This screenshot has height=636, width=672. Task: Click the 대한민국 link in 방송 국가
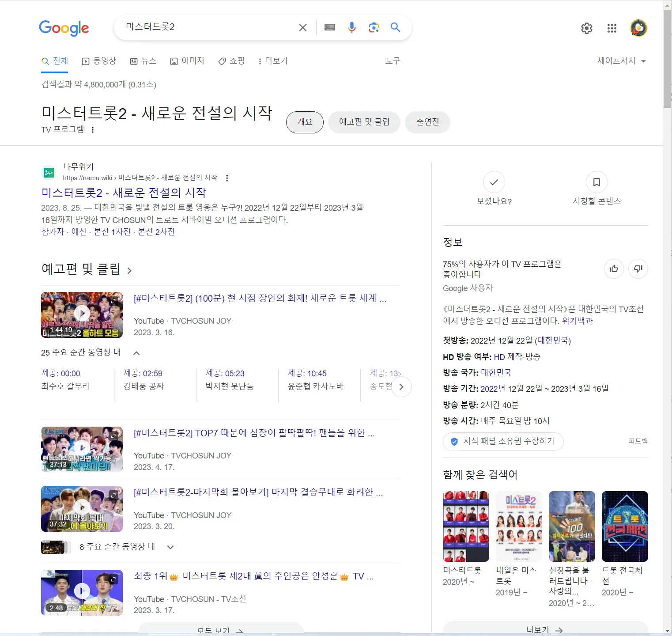[x=496, y=373]
